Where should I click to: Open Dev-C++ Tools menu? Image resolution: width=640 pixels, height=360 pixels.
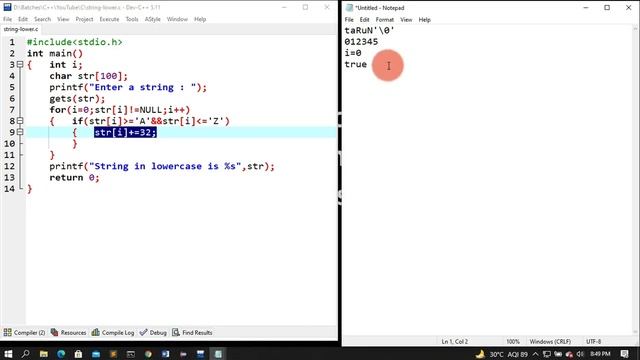tap(132, 19)
